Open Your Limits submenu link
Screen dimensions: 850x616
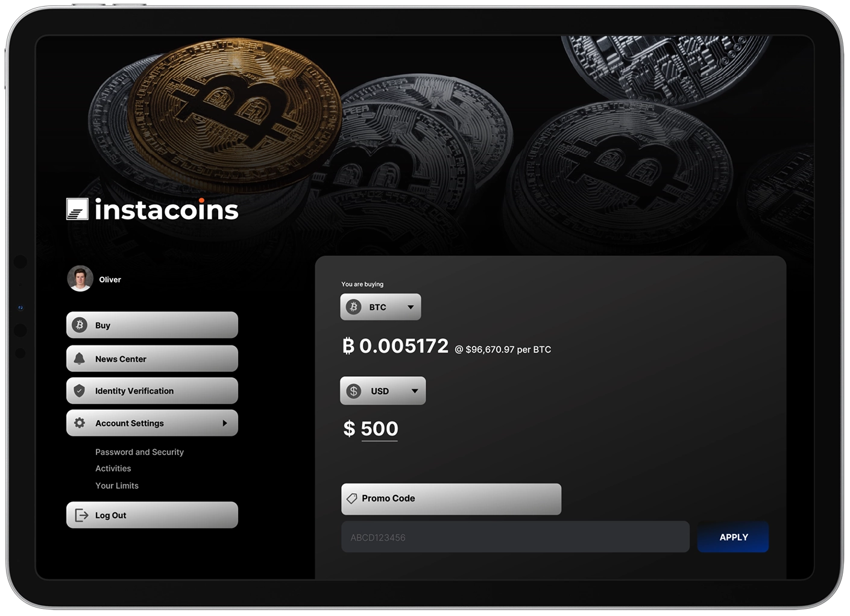[x=117, y=486]
